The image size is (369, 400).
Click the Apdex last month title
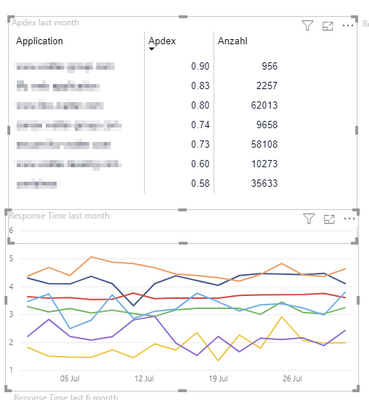tap(46, 23)
